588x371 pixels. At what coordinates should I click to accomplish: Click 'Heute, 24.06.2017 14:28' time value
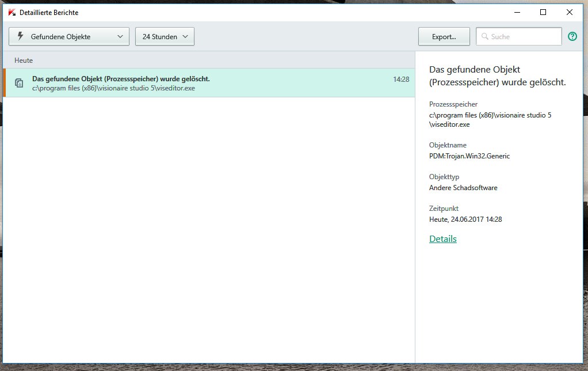(x=465, y=219)
